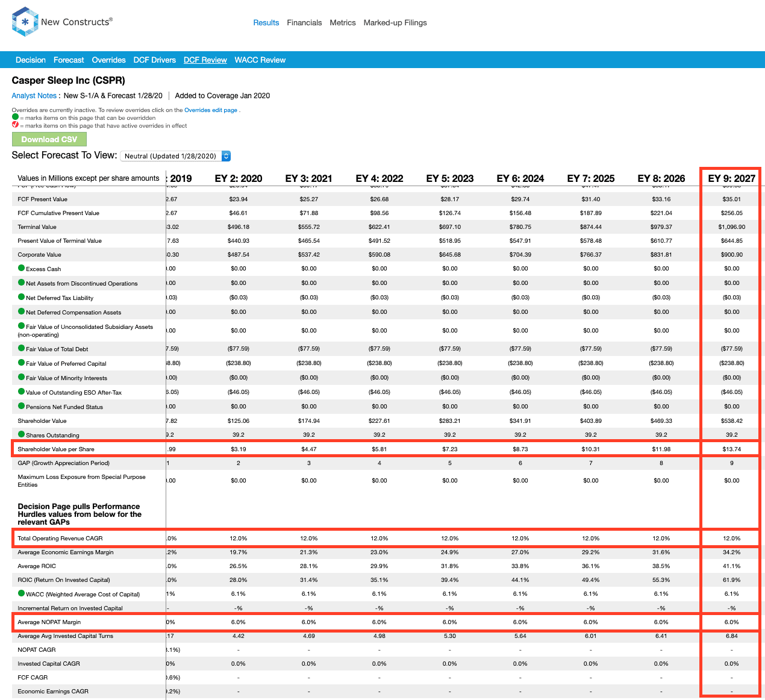This screenshot has height=700, width=765.
Task: Click green dot beside WACC row
Action: coord(22,593)
